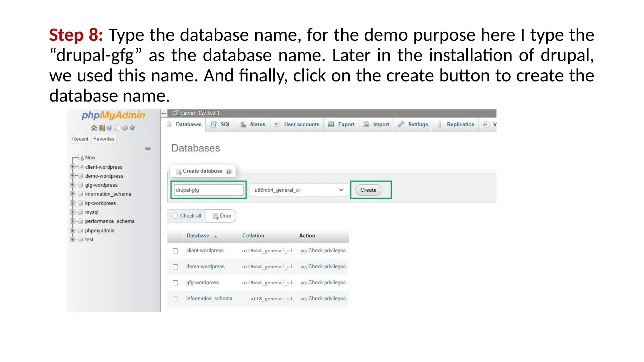Select mysql in the navigation tree
This screenshot has height=362, width=644.
pos(92,212)
